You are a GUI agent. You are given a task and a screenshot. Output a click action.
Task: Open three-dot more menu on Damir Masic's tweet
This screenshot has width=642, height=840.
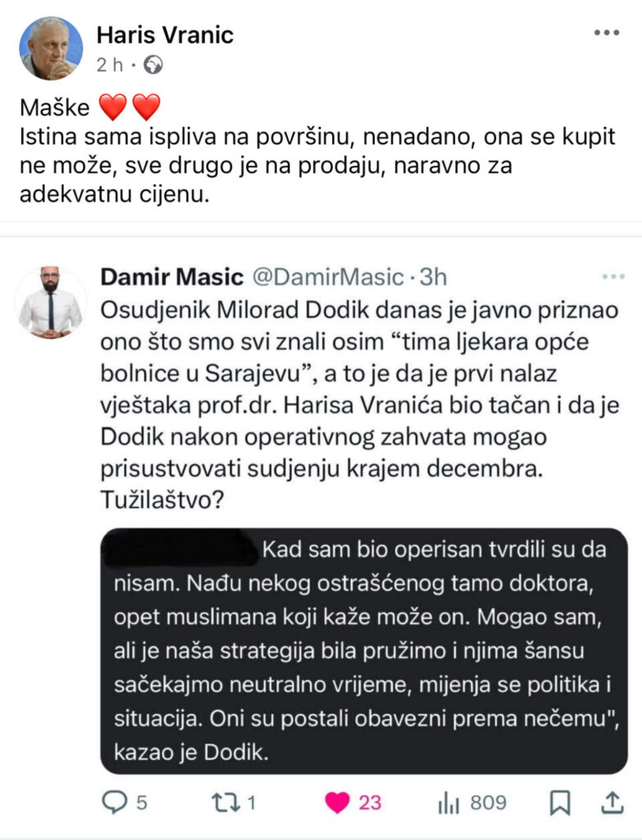click(613, 276)
